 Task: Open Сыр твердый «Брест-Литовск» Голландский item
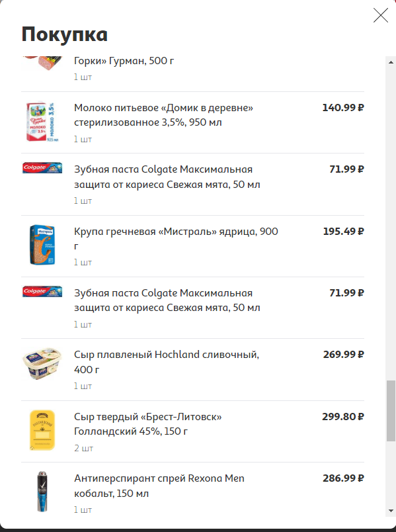click(x=148, y=423)
